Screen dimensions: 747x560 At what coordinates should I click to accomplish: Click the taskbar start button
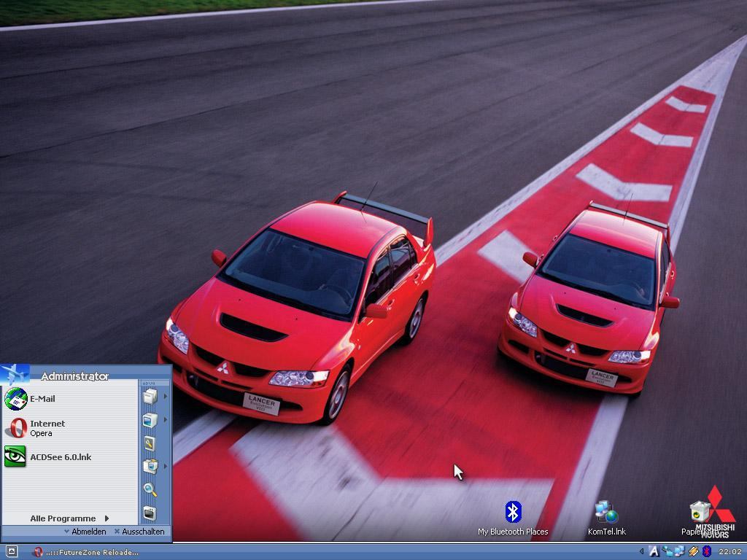click(12, 552)
